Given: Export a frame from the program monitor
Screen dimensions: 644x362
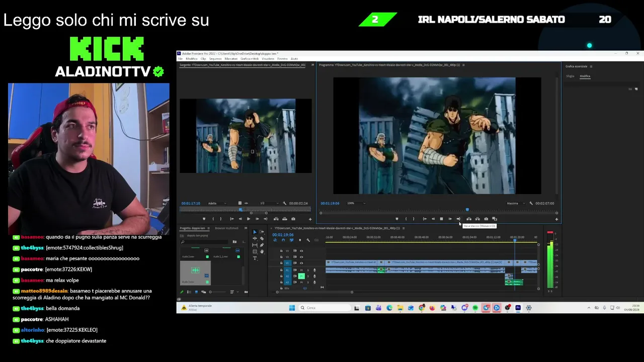Looking at the screenshot, I should (486, 219).
